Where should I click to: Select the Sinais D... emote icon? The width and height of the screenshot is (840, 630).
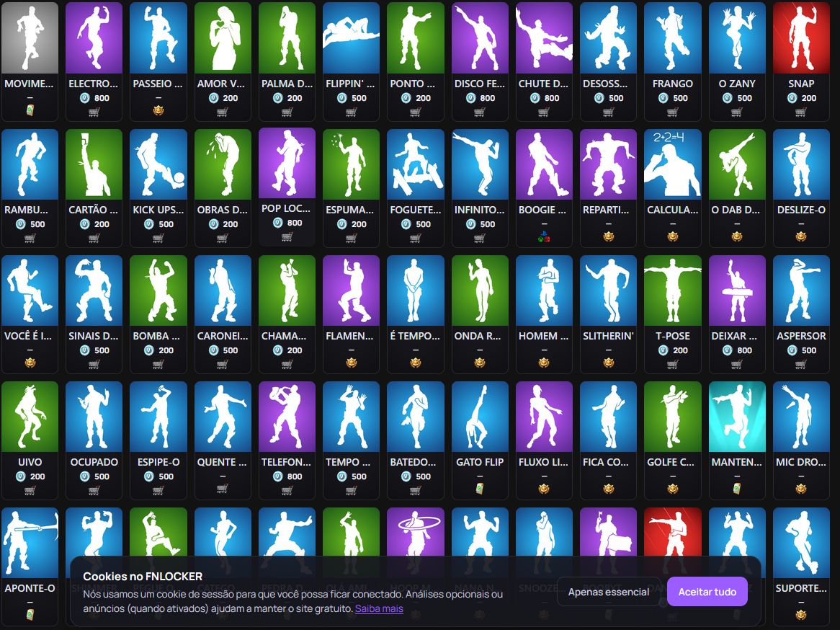94,290
